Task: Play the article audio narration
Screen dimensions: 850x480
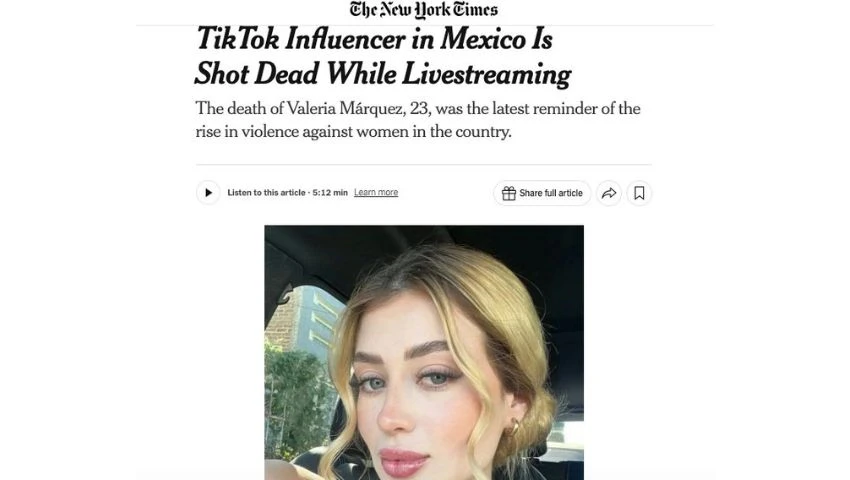Action: pyautogui.click(x=208, y=193)
